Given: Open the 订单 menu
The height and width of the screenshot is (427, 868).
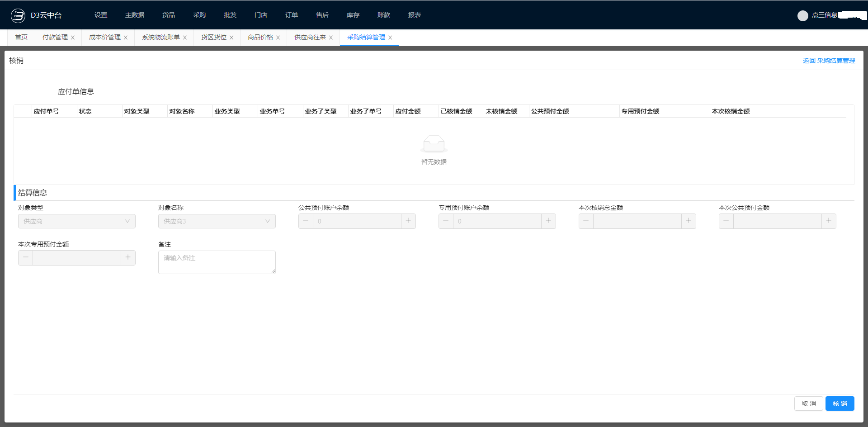Looking at the screenshot, I should point(292,15).
